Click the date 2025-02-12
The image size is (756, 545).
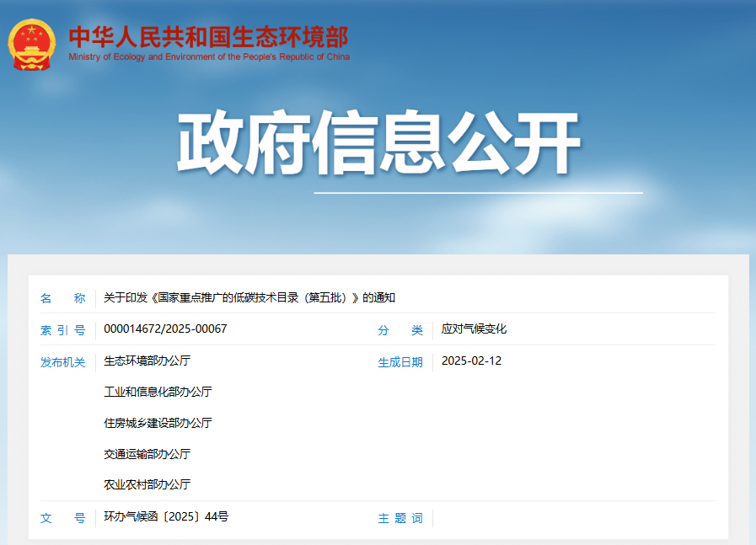coord(471,361)
